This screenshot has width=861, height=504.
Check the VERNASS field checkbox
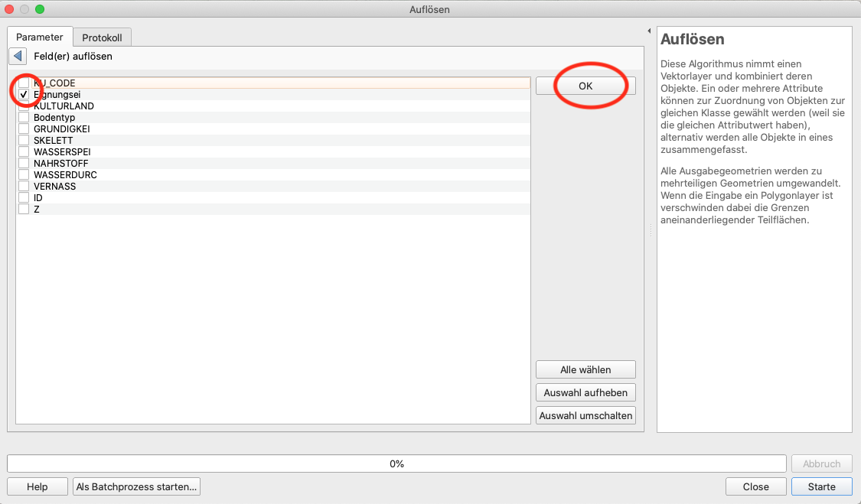point(24,187)
